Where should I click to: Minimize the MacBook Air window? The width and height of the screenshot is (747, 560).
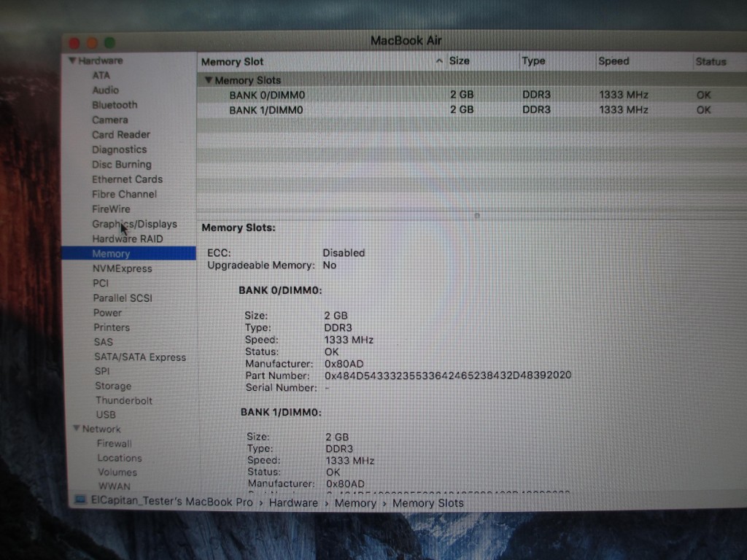(92, 43)
